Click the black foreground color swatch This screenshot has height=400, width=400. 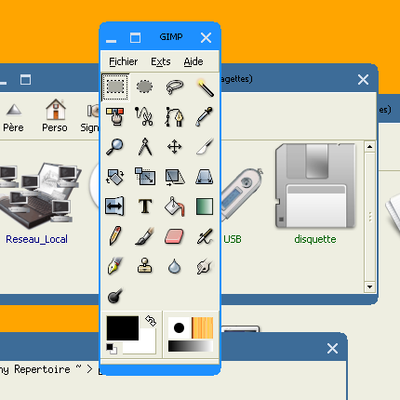[x=122, y=328]
